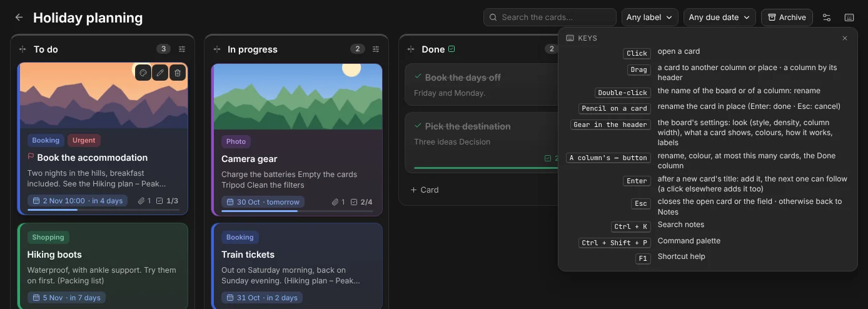Open the To do column settings icon
The image size is (868, 309).
(182, 49)
